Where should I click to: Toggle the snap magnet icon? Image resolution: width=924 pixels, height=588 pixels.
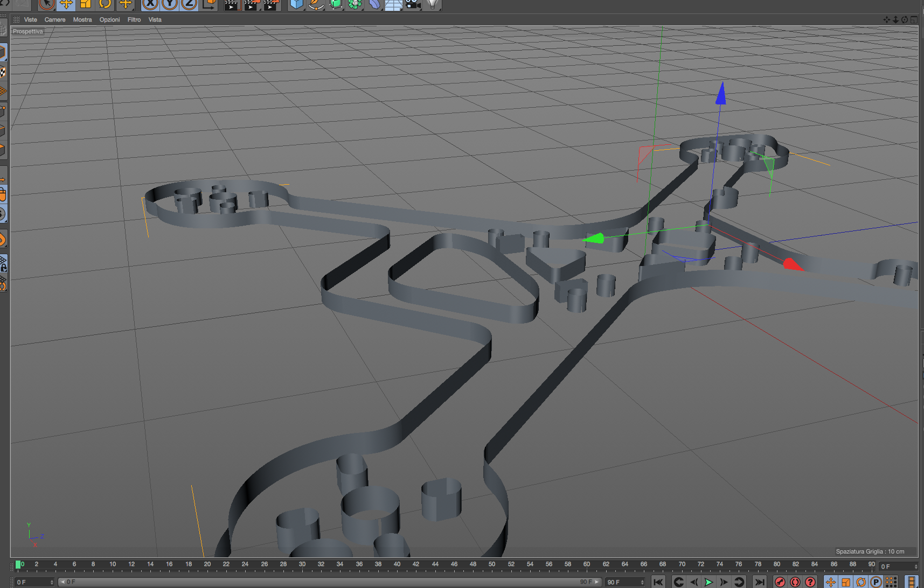(x=3, y=240)
